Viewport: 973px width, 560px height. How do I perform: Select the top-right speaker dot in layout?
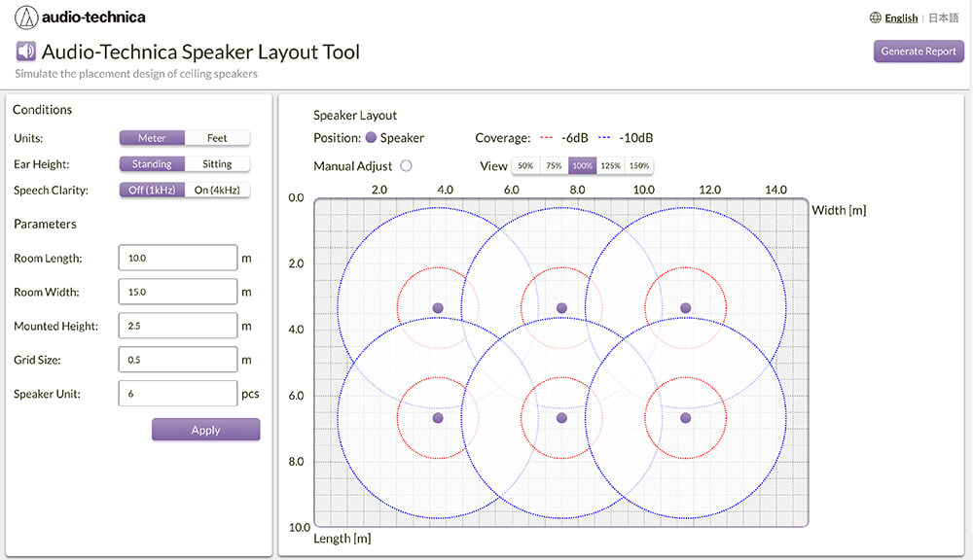[x=686, y=308]
